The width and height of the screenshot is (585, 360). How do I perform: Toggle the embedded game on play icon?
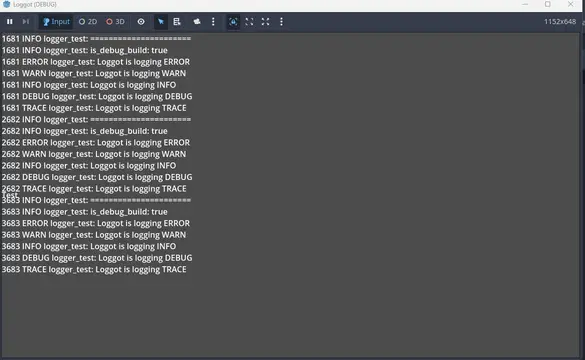coord(233,22)
